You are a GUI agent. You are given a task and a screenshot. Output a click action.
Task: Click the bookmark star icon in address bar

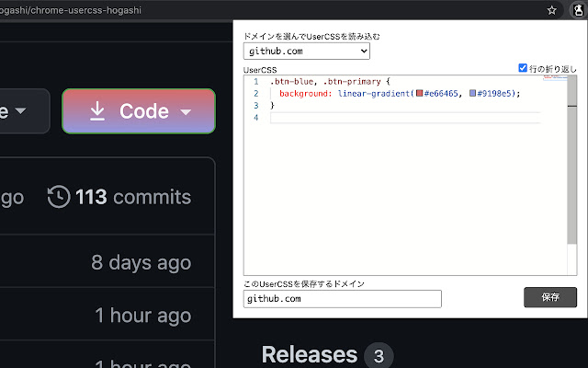(x=551, y=10)
